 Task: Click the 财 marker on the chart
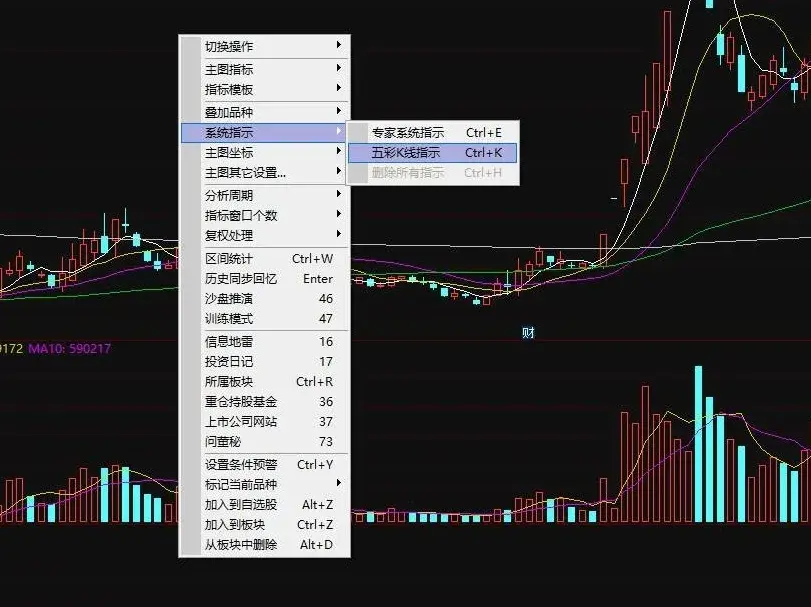point(528,332)
